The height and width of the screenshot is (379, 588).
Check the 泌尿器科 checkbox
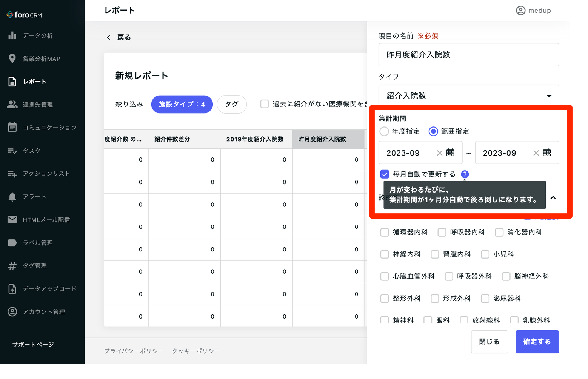485,299
